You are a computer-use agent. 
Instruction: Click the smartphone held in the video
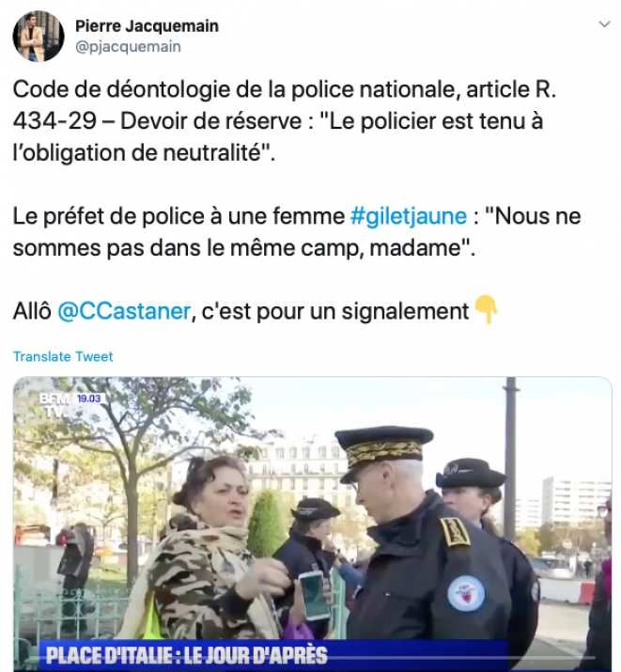tap(315, 595)
